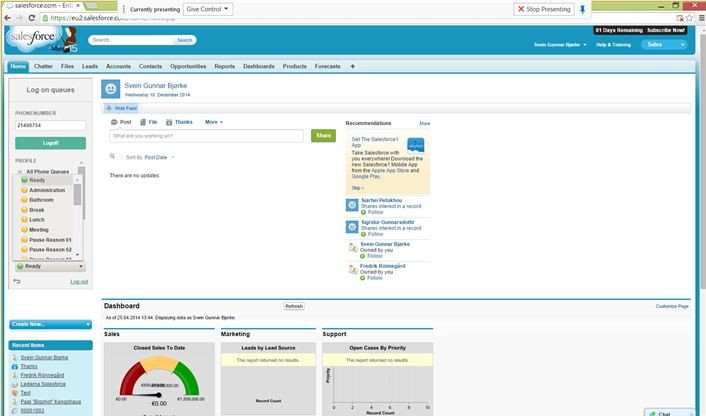
Task: Follow Siarhei Petukhou with plus icon
Action: [x=363, y=212]
